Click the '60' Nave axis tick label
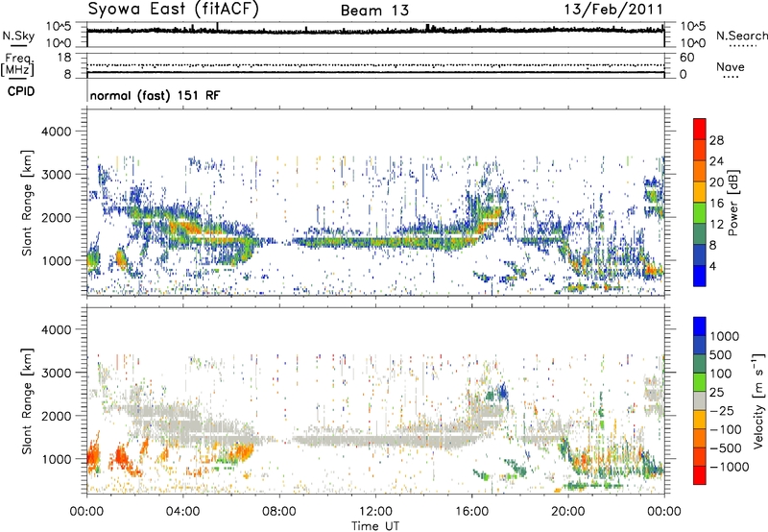The height and width of the screenshot is (532, 768). coord(686,58)
